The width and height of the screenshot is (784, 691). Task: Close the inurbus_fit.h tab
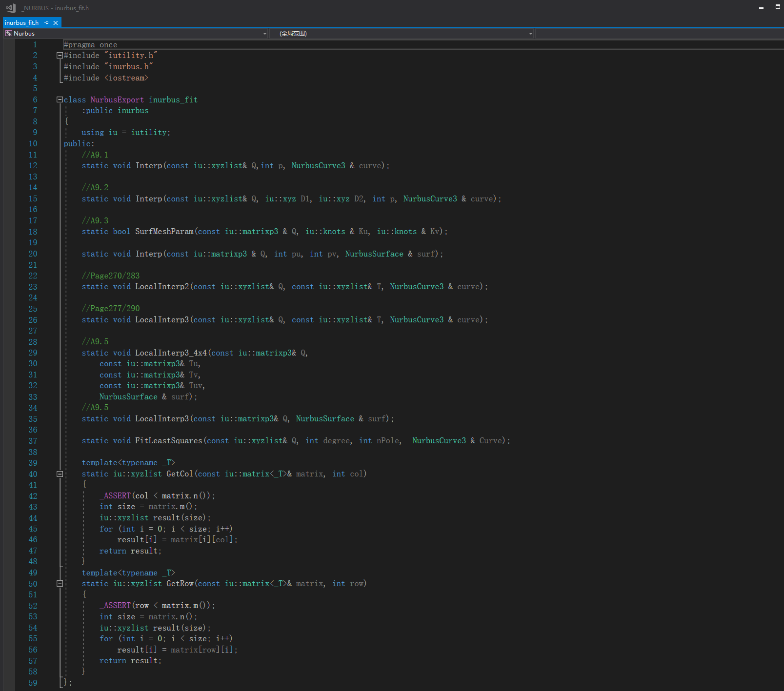point(56,23)
